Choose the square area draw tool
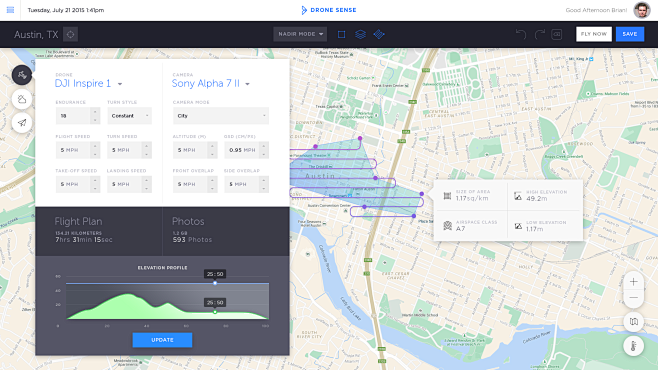The height and width of the screenshot is (370, 658). click(342, 34)
